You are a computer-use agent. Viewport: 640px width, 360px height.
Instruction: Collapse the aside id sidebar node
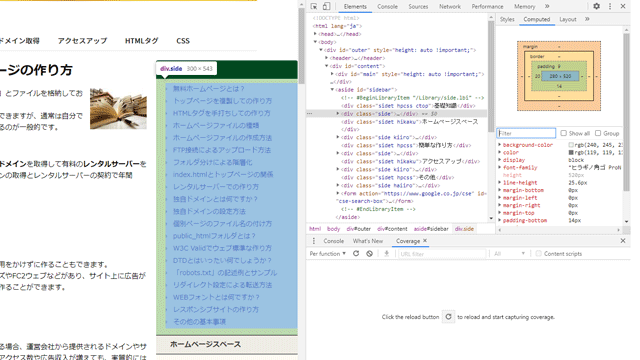click(x=332, y=89)
